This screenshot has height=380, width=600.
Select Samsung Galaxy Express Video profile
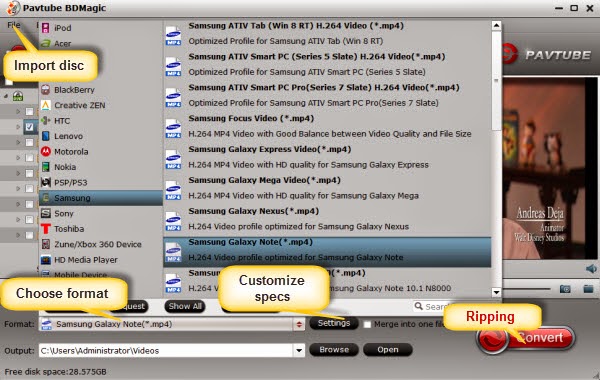point(327,157)
